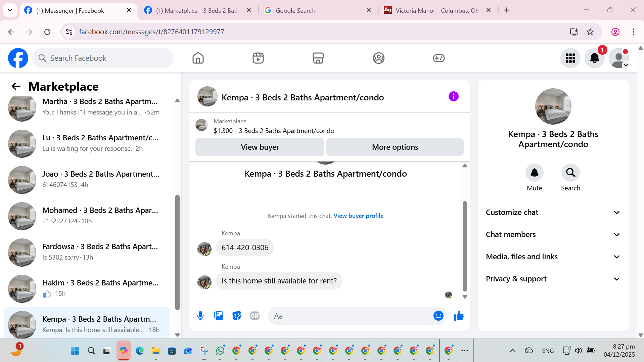Reload the page

coord(47,32)
